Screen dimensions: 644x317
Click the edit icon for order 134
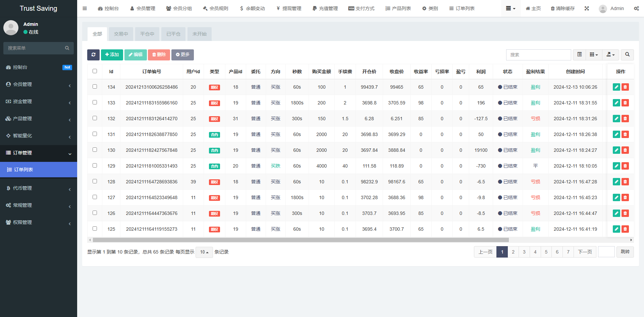tap(616, 87)
